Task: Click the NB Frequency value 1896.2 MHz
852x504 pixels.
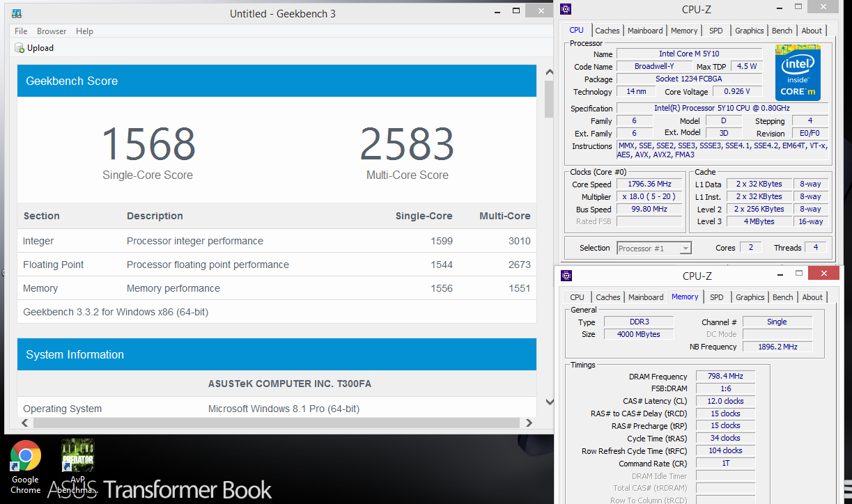Action: (x=778, y=347)
